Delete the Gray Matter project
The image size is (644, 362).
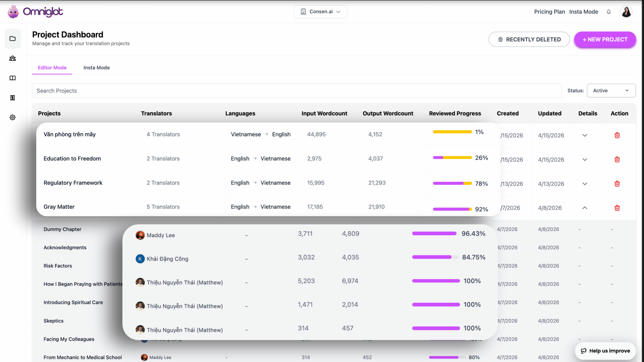click(x=617, y=208)
